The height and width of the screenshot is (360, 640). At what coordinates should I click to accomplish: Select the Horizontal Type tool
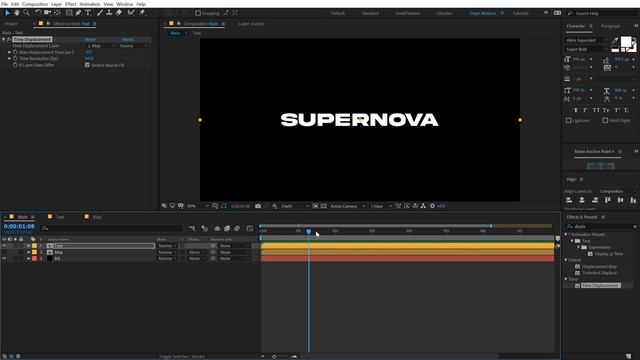[88, 13]
